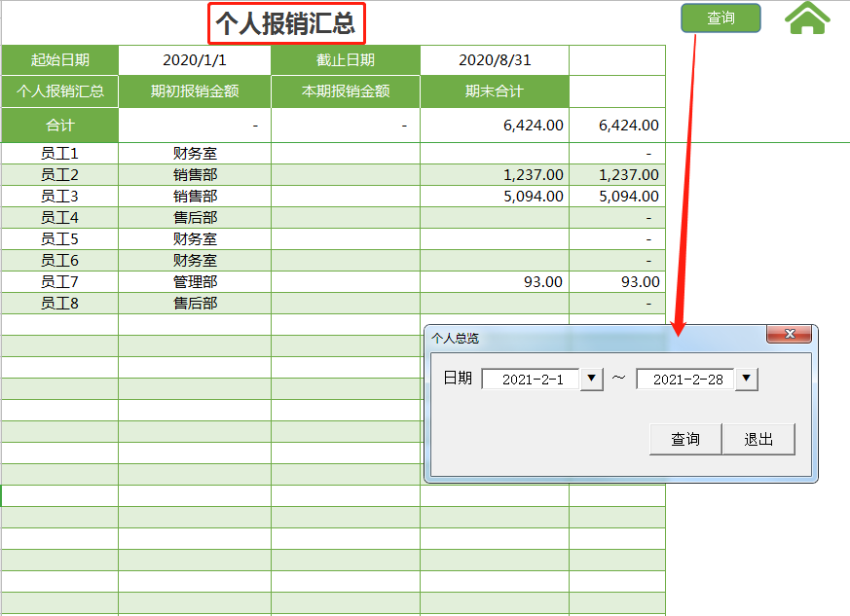Image resolution: width=850 pixels, height=616 pixels.
Task: Click 员工7's 管理部 department cell
Action: pyautogui.click(x=194, y=281)
